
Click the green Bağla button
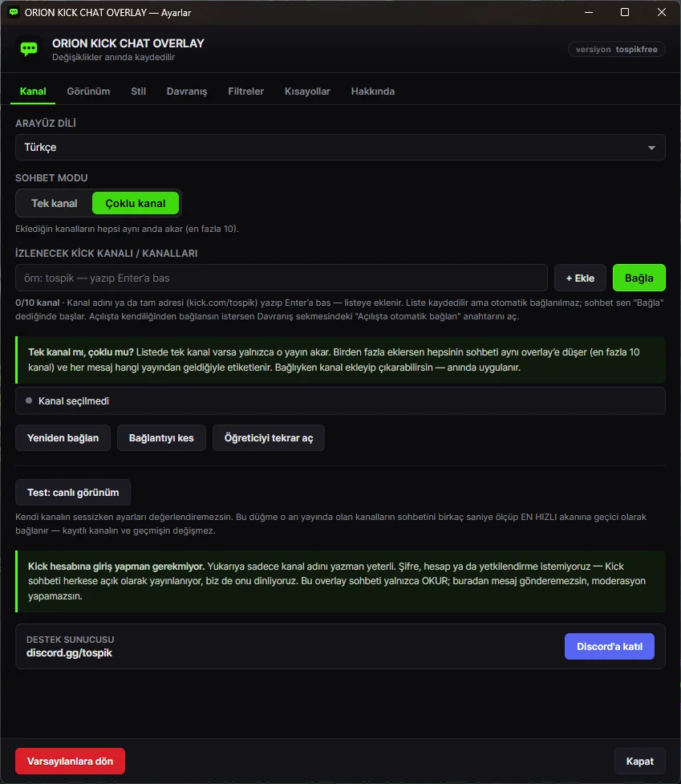pyautogui.click(x=639, y=278)
